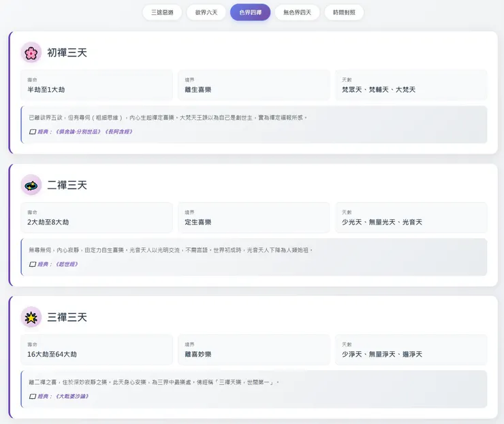Viewport: 504px width, 424px height.
Task: Open the 時間對照 tab
Action: coord(344,12)
